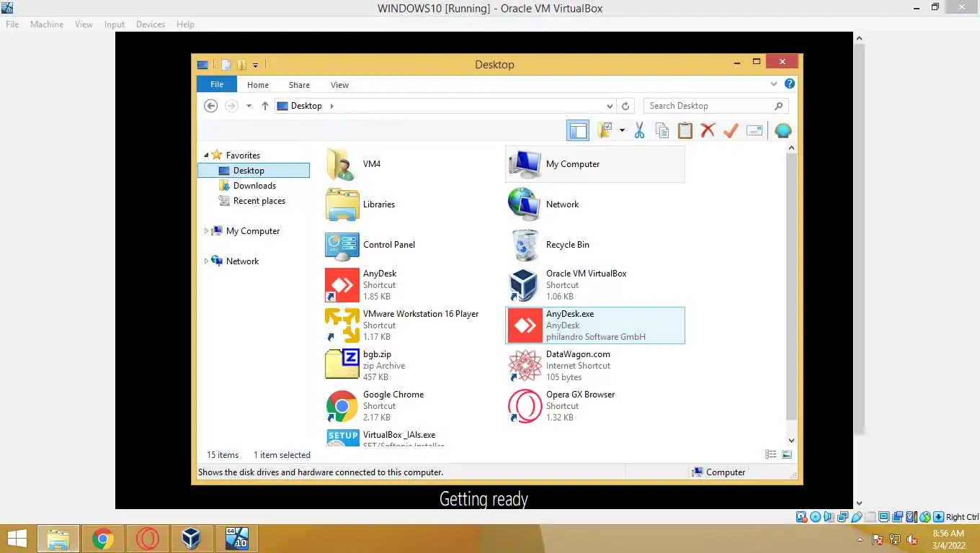980x553 pixels.
Task: Click Explorer file list scrollbar down arrow
Action: pyautogui.click(x=791, y=440)
